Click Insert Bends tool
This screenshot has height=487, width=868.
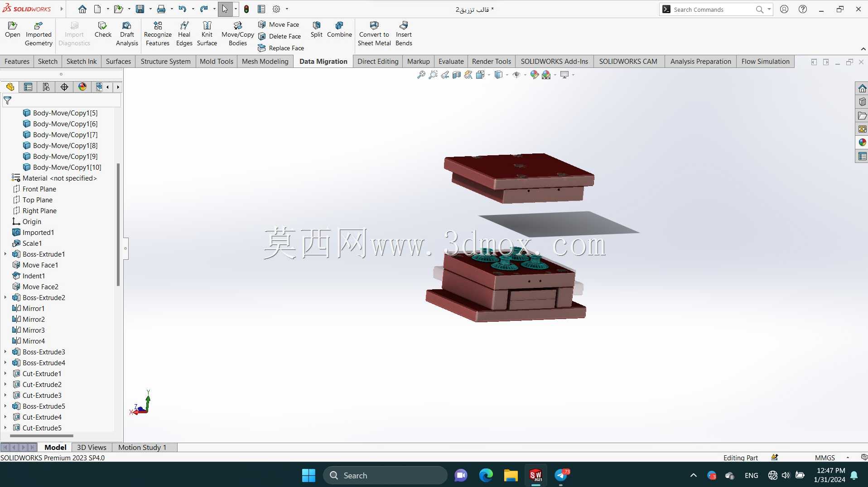click(404, 34)
